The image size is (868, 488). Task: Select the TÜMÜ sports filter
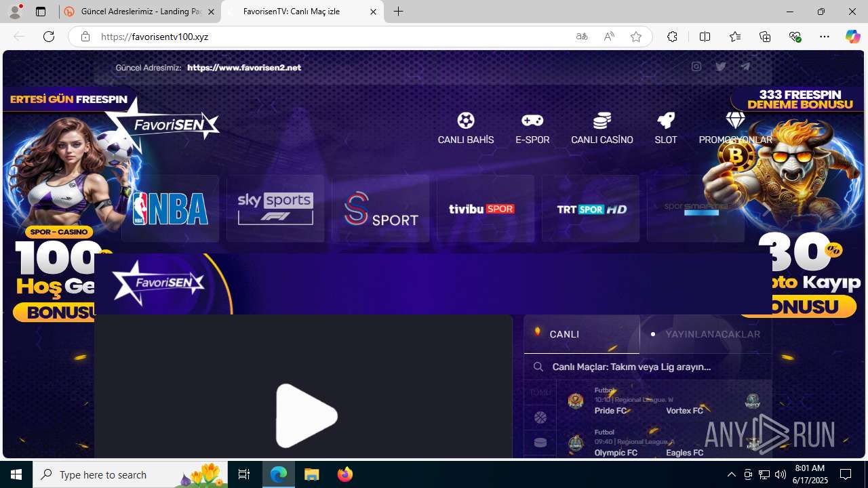click(x=540, y=392)
